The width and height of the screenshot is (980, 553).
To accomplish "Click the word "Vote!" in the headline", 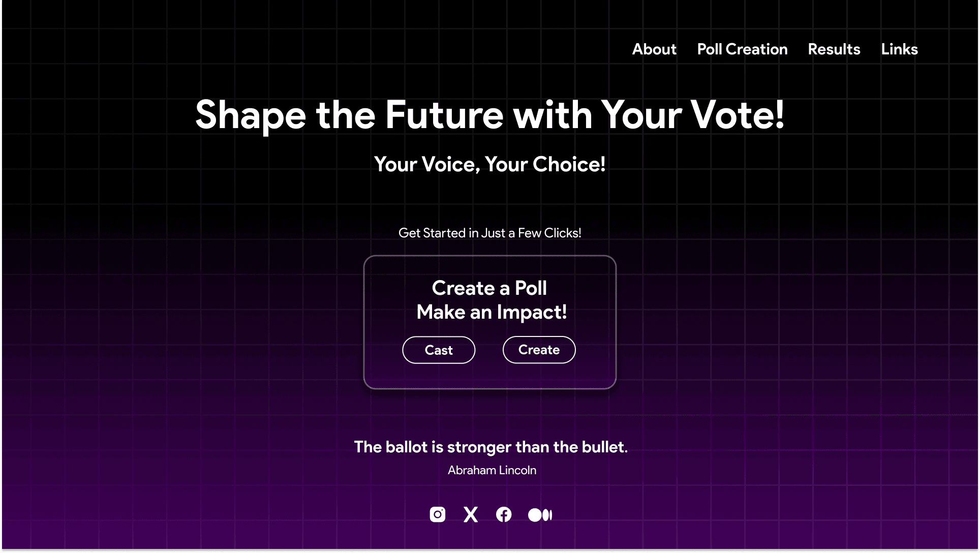I will click(738, 115).
